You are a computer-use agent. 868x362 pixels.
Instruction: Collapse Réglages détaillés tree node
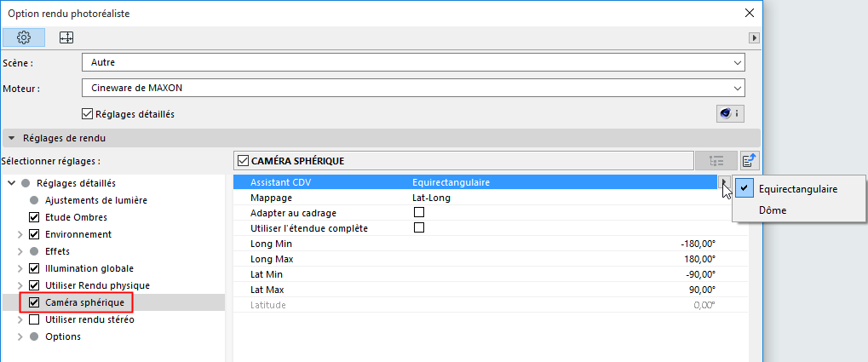(11, 183)
